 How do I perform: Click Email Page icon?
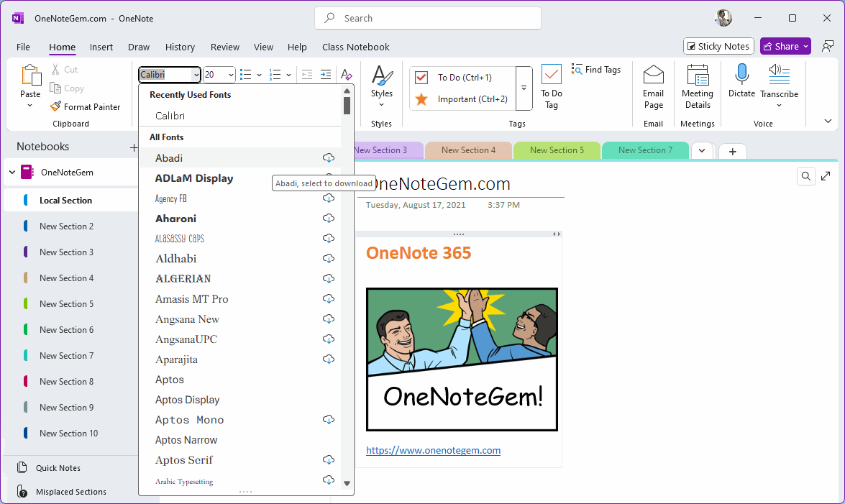[653, 75]
